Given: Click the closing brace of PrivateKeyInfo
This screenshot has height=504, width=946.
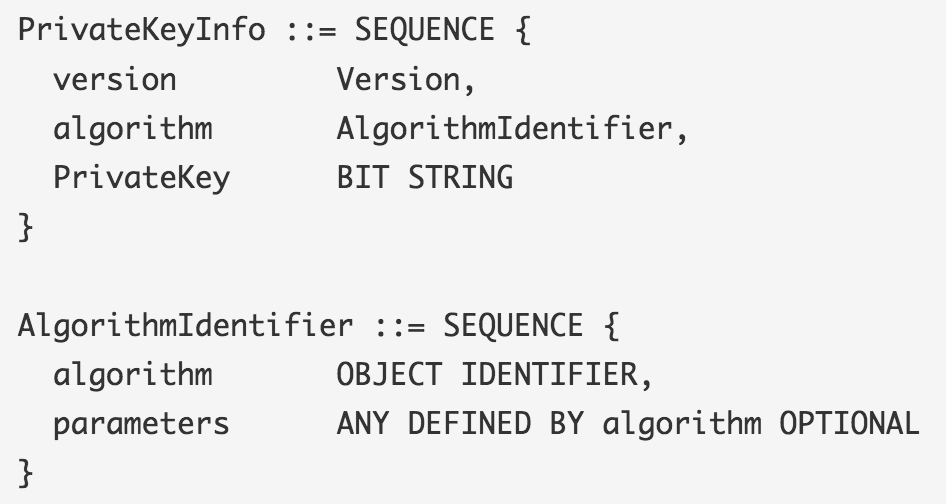Looking at the screenshot, I should (x=26, y=228).
